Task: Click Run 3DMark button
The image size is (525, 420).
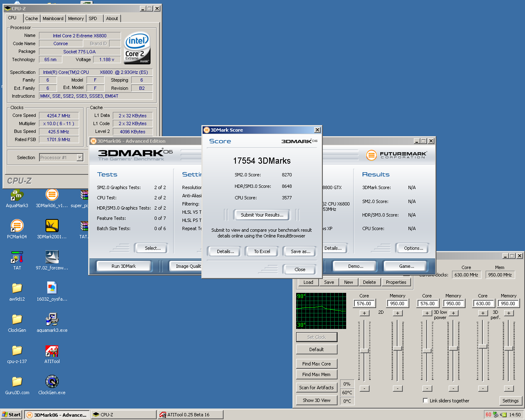Action: (x=123, y=266)
